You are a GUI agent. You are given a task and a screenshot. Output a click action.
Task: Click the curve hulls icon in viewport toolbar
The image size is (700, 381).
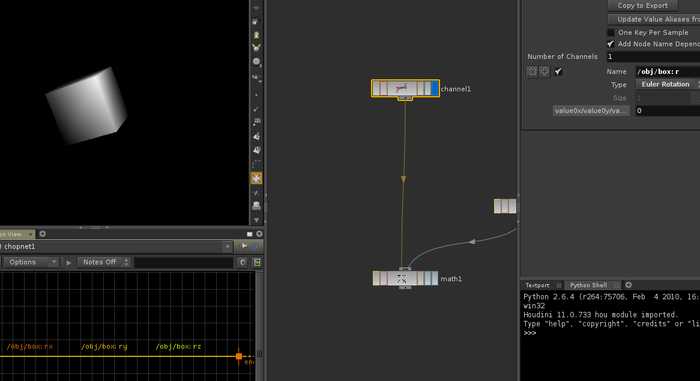tap(256, 164)
